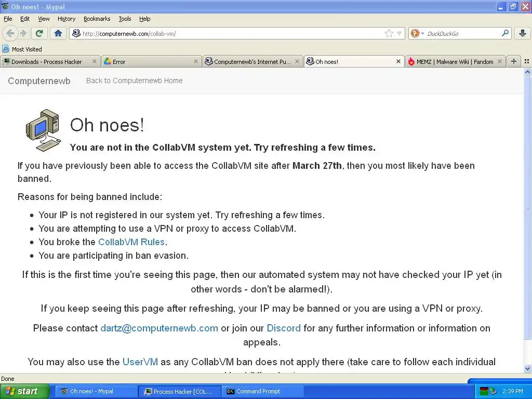Click the Forward arrow navigation button
The width and height of the screenshot is (532, 399).
click(x=23, y=33)
